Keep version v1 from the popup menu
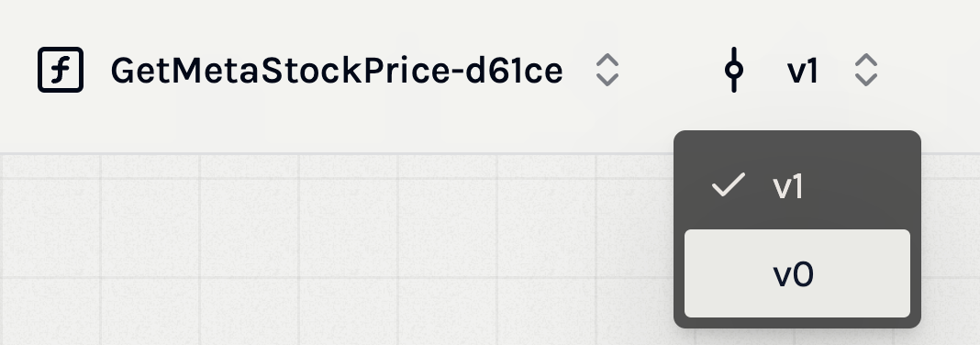Viewport: 980px width, 345px height. [796, 185]
